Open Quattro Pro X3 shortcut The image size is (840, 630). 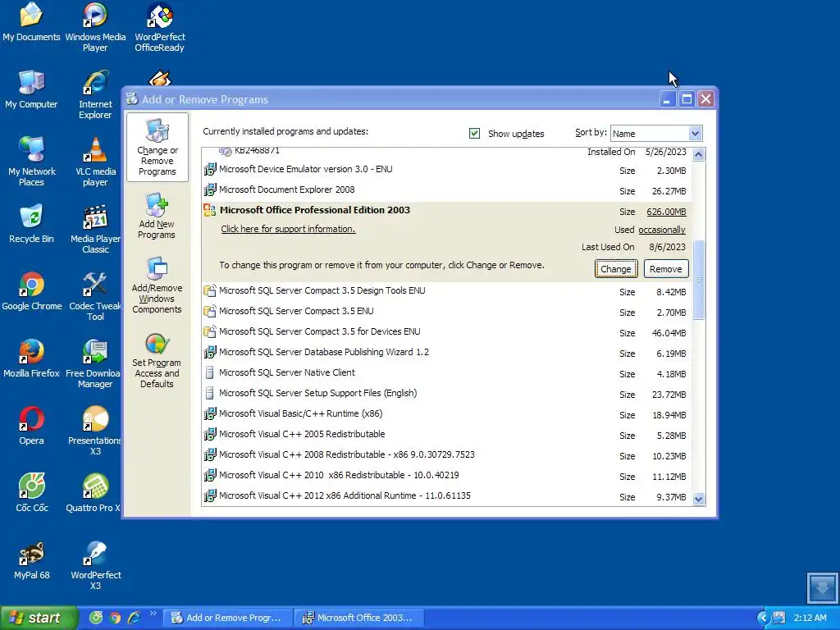click(94, 494)
